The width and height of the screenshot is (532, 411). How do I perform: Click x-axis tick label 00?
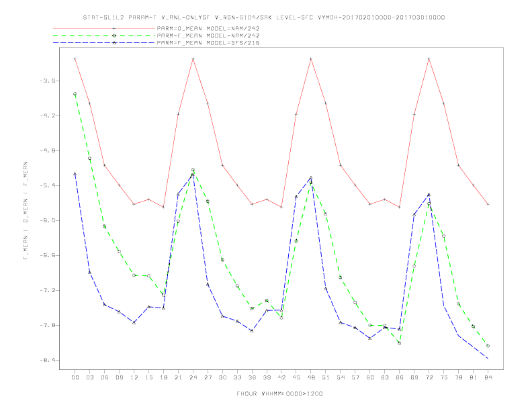(x=75, y=377)
